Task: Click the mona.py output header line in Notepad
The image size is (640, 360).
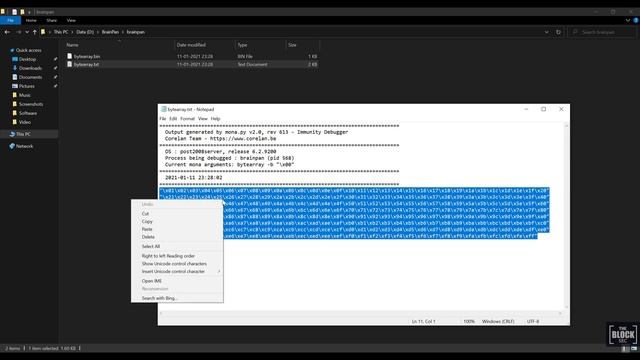Action: point(256,132)
